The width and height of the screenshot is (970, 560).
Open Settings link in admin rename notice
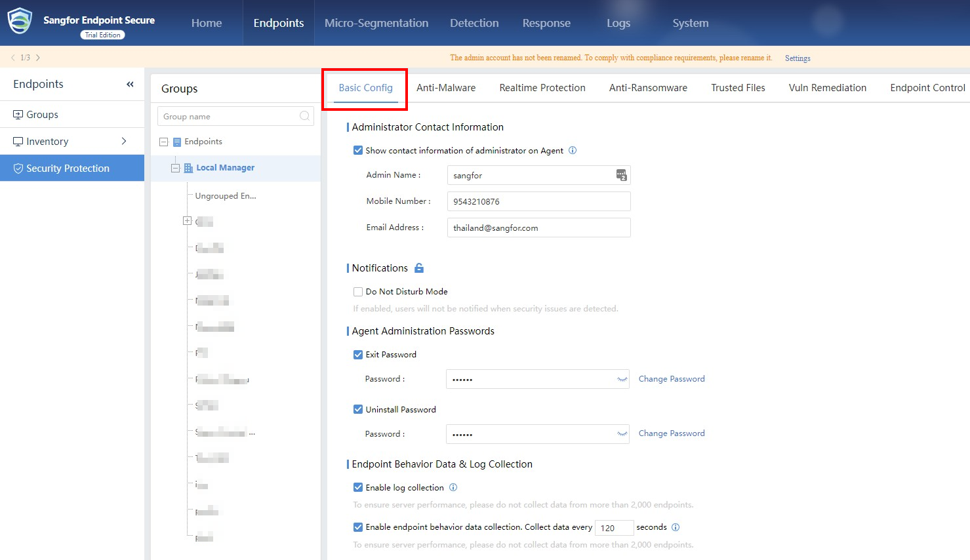coord(798,58)
